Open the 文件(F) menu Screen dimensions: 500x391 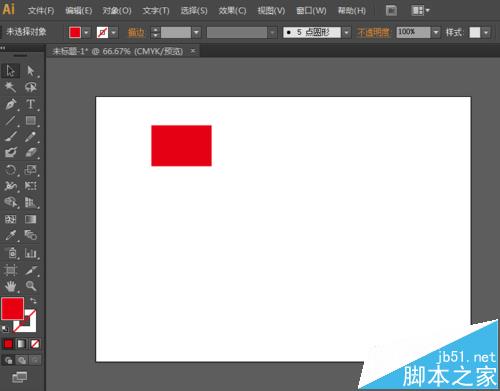[41, 11]
